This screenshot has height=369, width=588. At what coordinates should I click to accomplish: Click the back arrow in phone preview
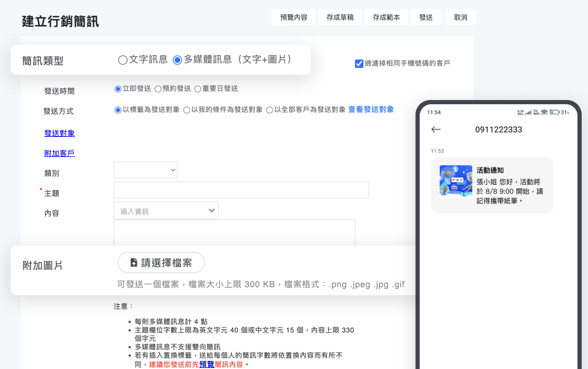click(435, 129)
